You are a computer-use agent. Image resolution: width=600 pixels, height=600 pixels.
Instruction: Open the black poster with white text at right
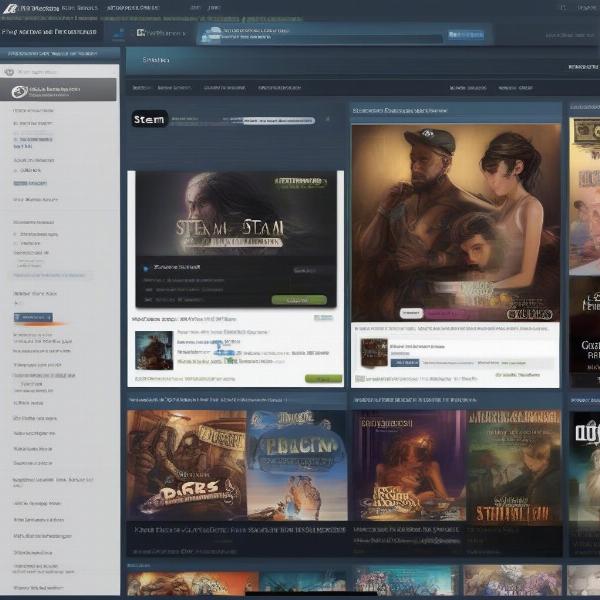click(584, 332)
